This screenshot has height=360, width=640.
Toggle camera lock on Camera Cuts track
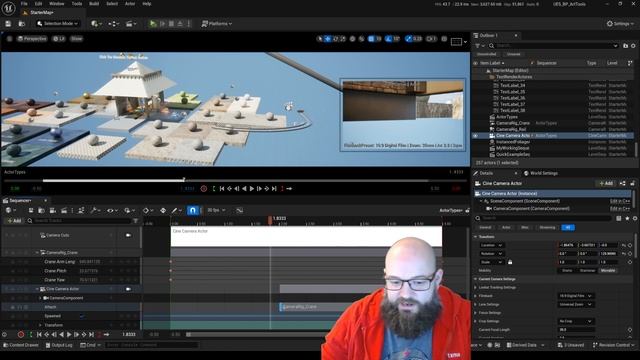click(x=128, y=235)
